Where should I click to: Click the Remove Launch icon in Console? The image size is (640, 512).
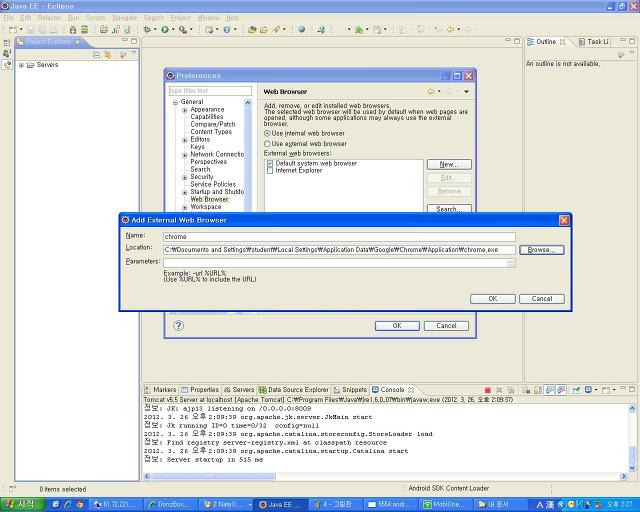(499, 390)
